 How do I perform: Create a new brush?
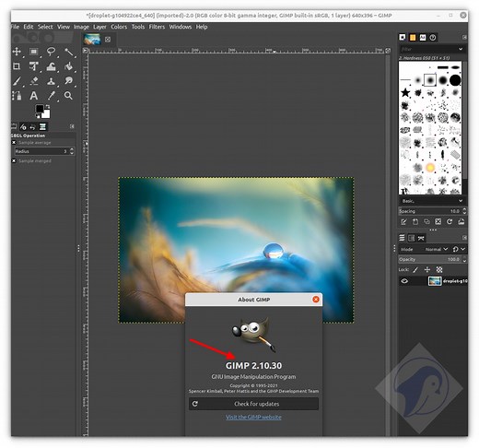pos(415,222)
